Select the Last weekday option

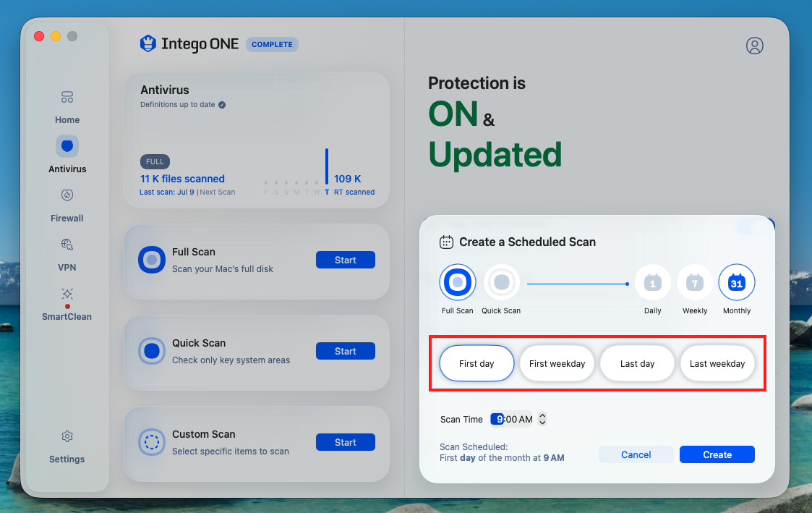click(x=717, y=363)
